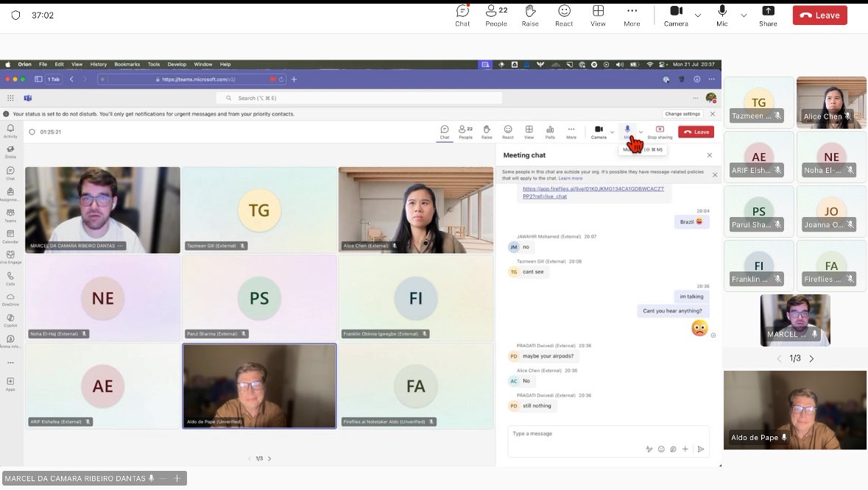Click the Search field in shared Teams window
868x490 pixels.
359,98
